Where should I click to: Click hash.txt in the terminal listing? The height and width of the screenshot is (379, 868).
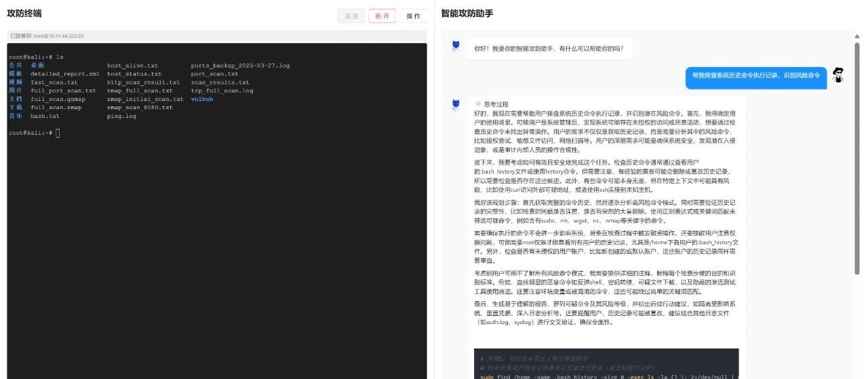[x=45, y=116]
